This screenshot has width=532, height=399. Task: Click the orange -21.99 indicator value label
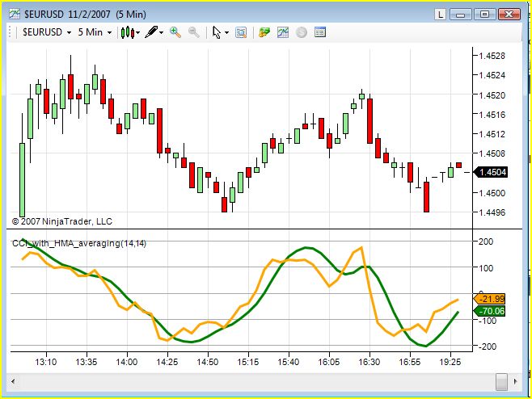489,299
